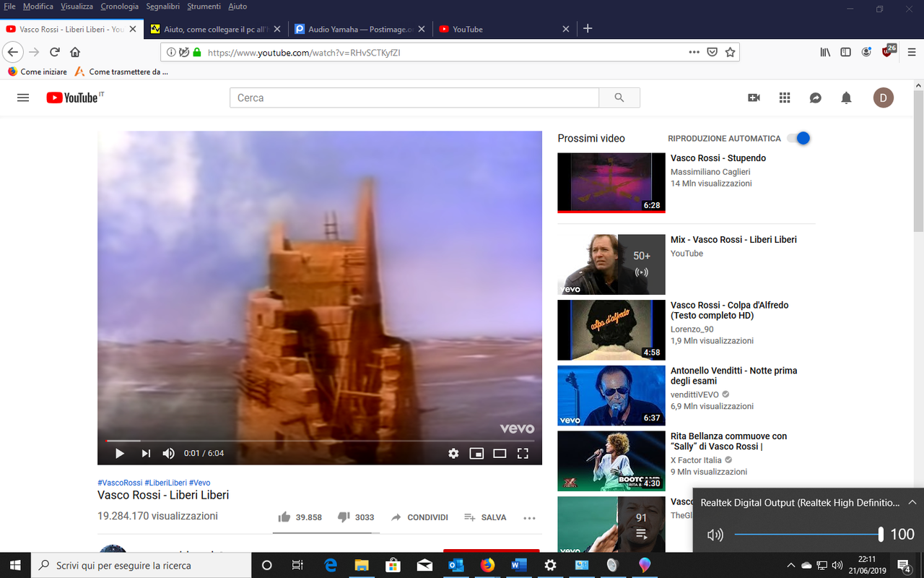Enable theater mode view
924x578 pixels.
click(x=500, y=454)
